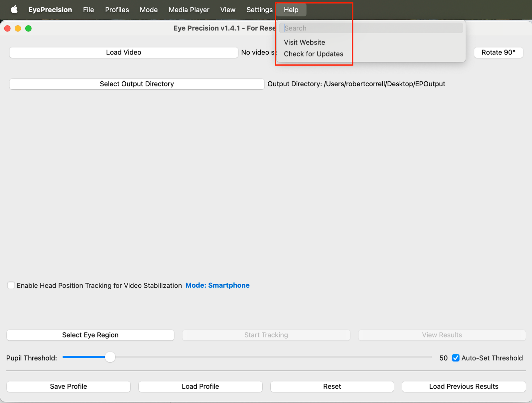Screen dimensions: 532x403
Task: Choose Visit Website from the Help menu
Action: coord(304,42)
